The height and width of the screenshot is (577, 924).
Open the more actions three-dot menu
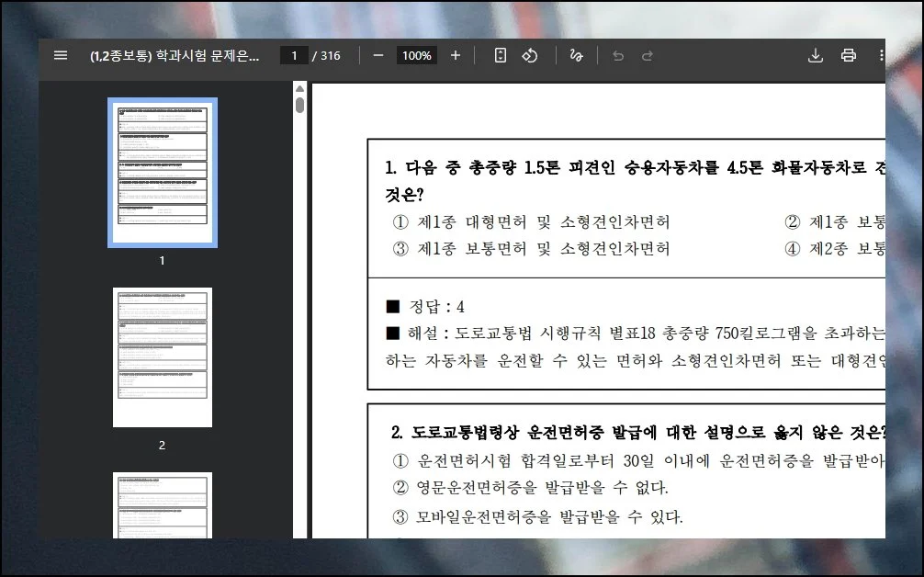coord(880,55)
